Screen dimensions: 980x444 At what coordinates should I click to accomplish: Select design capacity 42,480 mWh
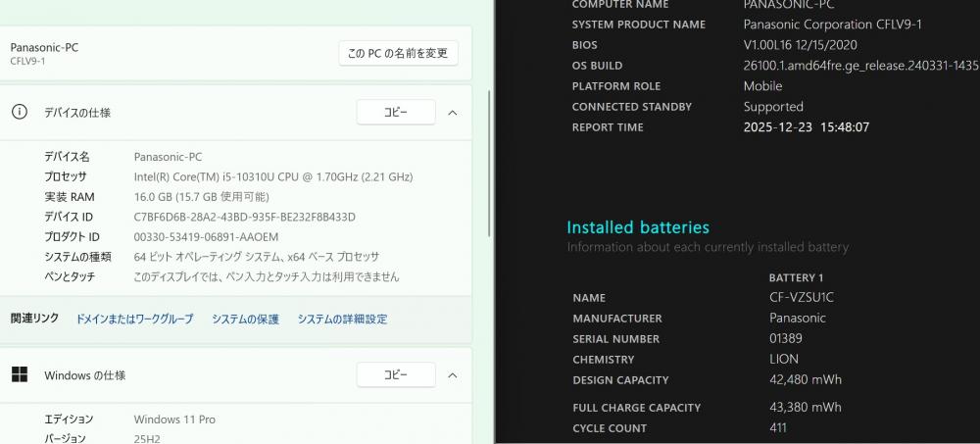[805, 379]
